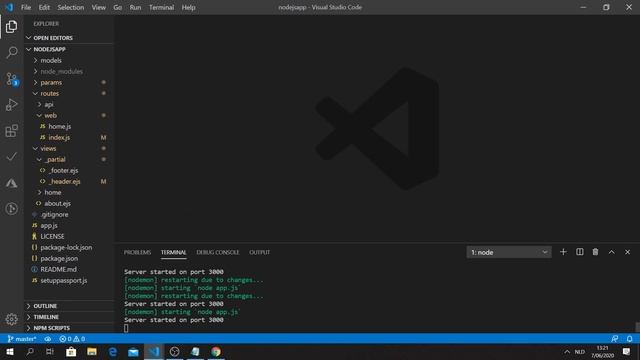This screenshot has height=360, width=640.
Task: Collapse the views folder
Action: coord(69,149)
